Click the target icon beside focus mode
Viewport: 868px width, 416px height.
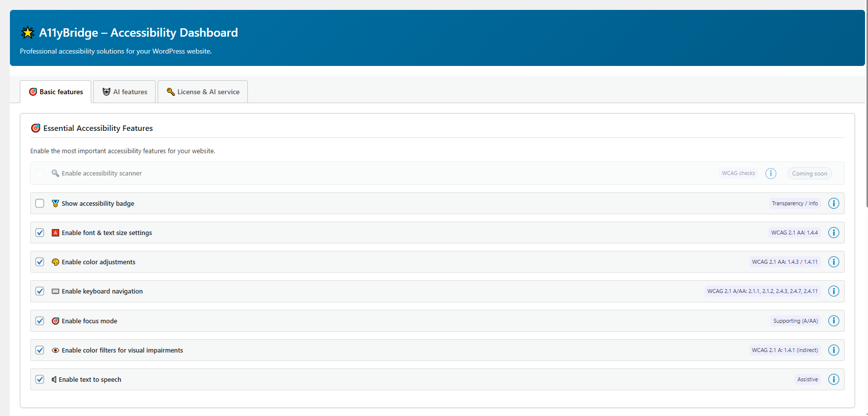pos(56,321)
